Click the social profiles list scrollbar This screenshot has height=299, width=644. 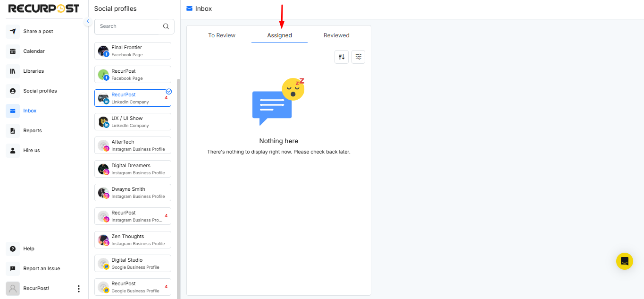pos(178,189)
